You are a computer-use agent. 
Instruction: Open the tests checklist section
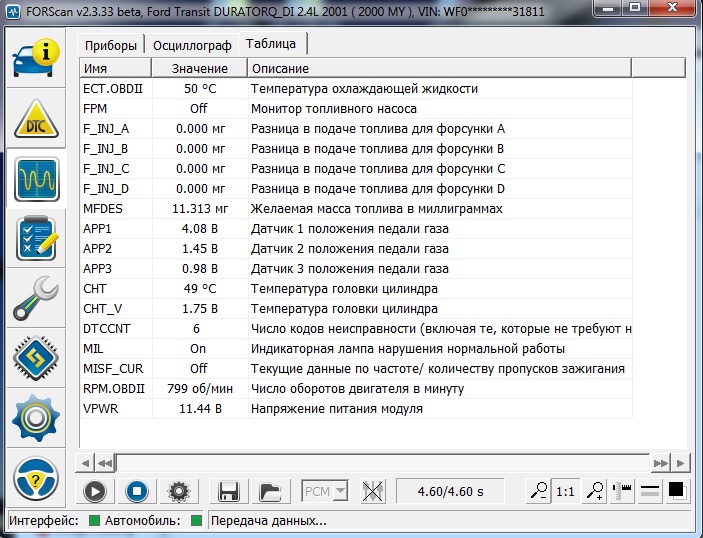[36, 239]
